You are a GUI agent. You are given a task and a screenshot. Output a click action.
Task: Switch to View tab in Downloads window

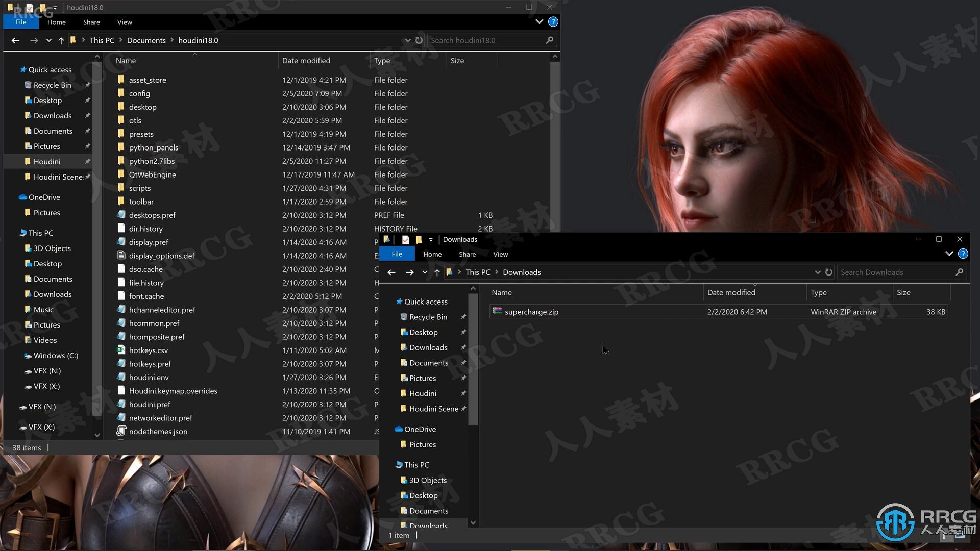[500, 254]
